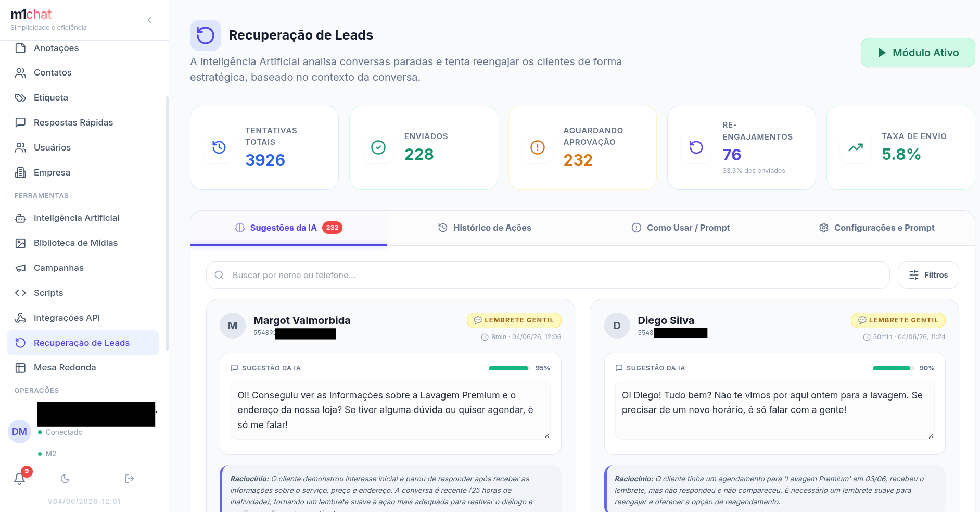Click the Tentativas Totais clock icon
Screen dimensions: 980x512
[219, 147]
